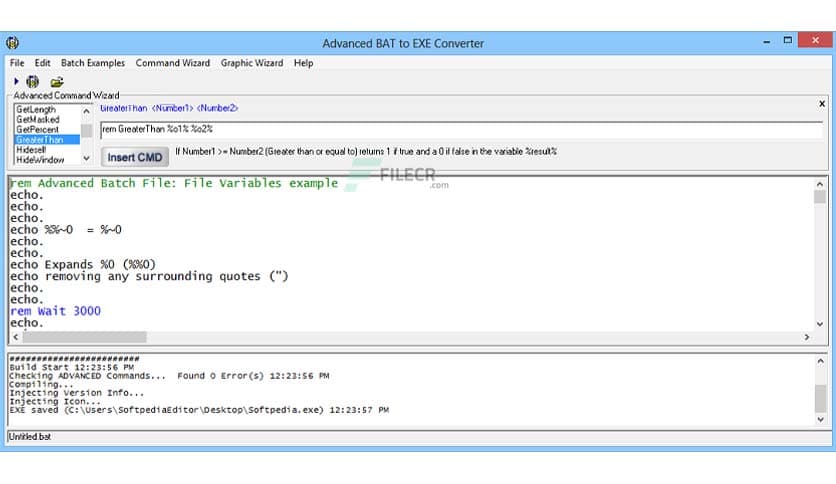
Task: Click editor vertical scroll down arrow
Action: (x=819, y=324)
